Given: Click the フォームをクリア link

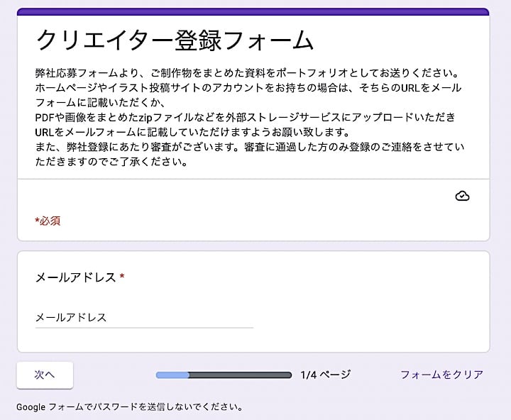Looking at the screenshot, I should coord(441,375).
